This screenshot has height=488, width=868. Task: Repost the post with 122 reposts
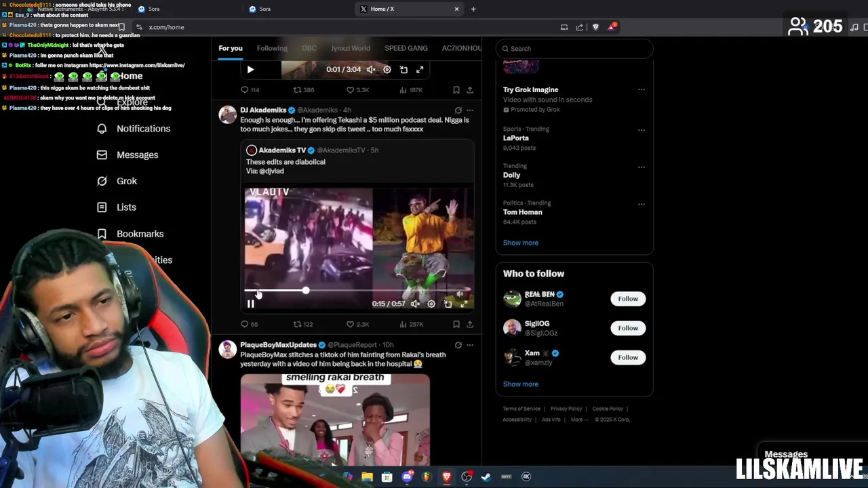[x=302, y=325]
